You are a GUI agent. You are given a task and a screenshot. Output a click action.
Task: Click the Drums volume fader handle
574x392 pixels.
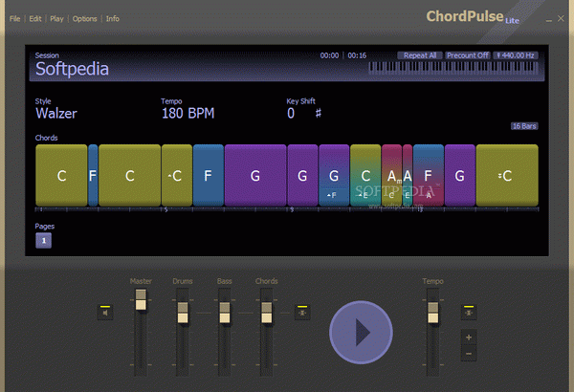tap(183, 313)
